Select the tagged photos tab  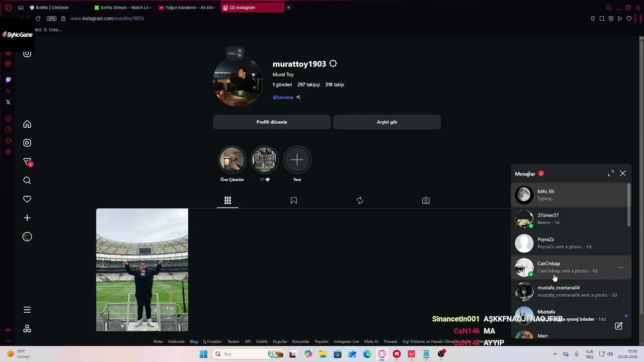pos(426,201)
